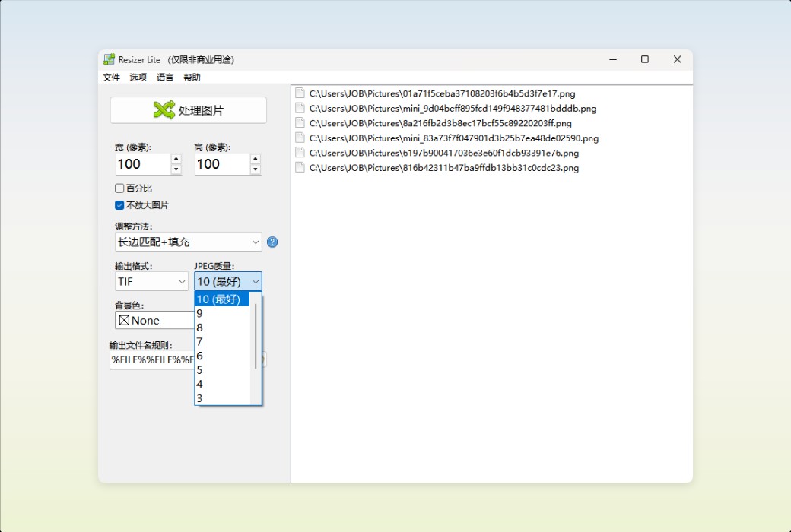Image resolution: width=791 pixels, height=532 pixels.
Task: Click the file icon beside 8a216fb2d3b8ec17bcf55c89220203ff.png
Action: (x=299, y=122)
